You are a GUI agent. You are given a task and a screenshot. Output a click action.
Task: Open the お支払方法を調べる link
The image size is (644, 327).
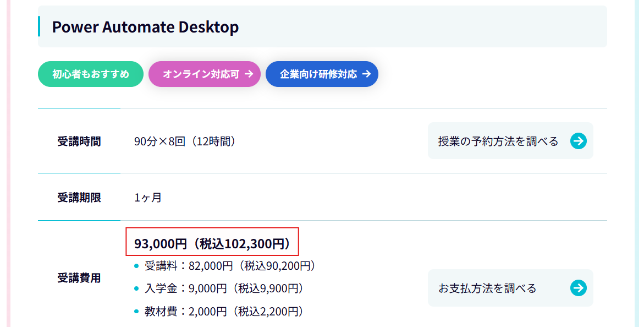(x=510, y=288)
